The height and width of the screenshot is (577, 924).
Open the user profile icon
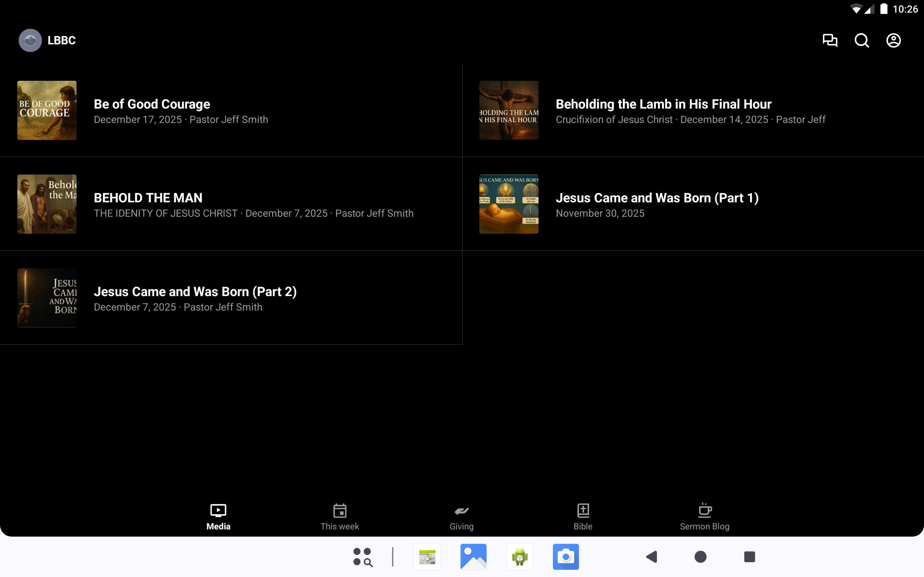(x=893, y=40)
